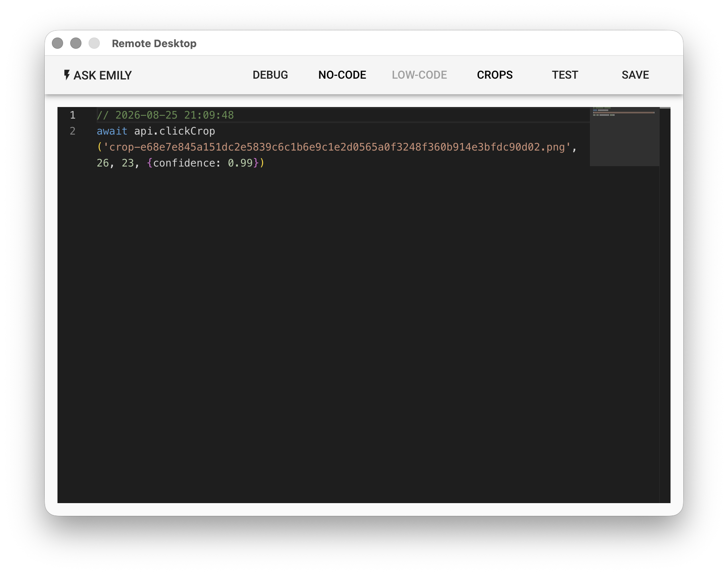Click api.clickCrop in the code
This screenshot has height=575, width=728.
(174, 131)
